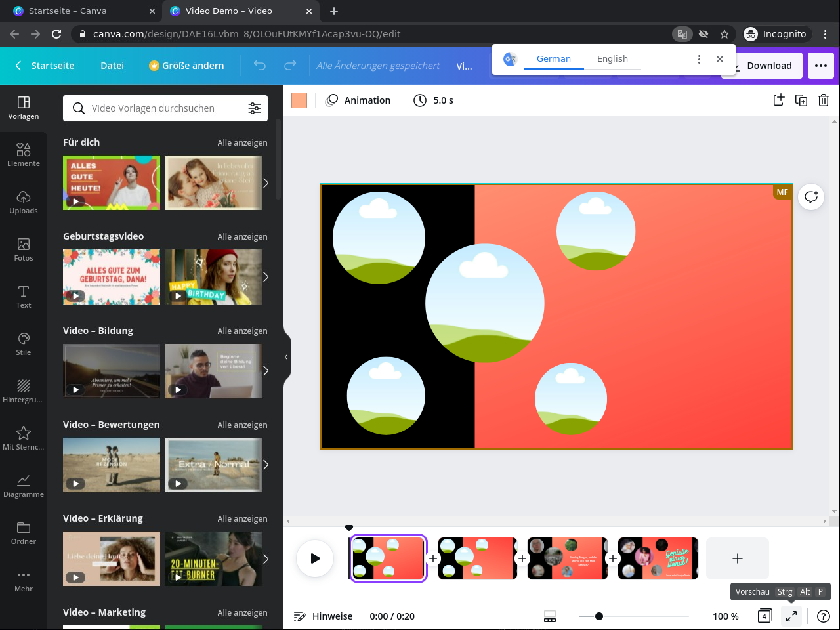Open the Diagramme sidebar panel

click(x=24, y=486)
